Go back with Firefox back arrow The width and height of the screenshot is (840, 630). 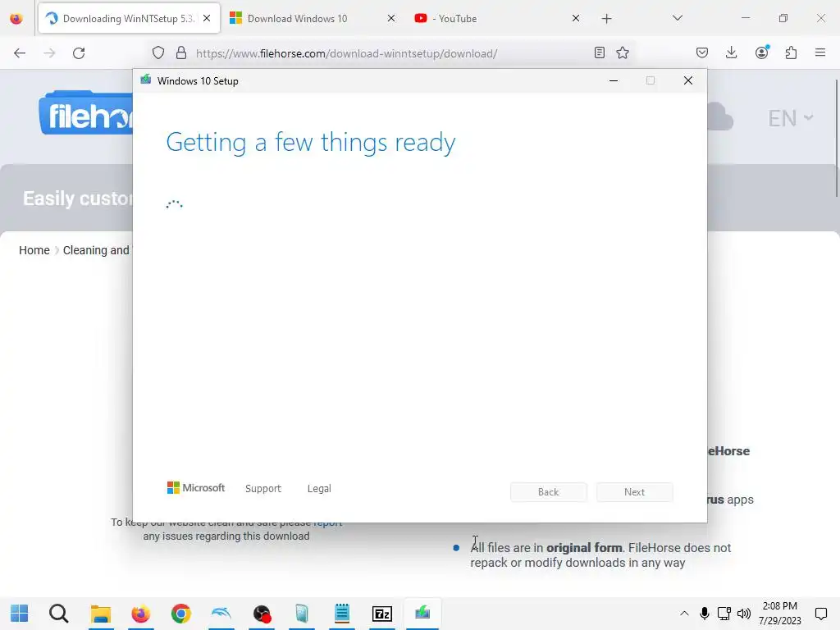[20, 53]
